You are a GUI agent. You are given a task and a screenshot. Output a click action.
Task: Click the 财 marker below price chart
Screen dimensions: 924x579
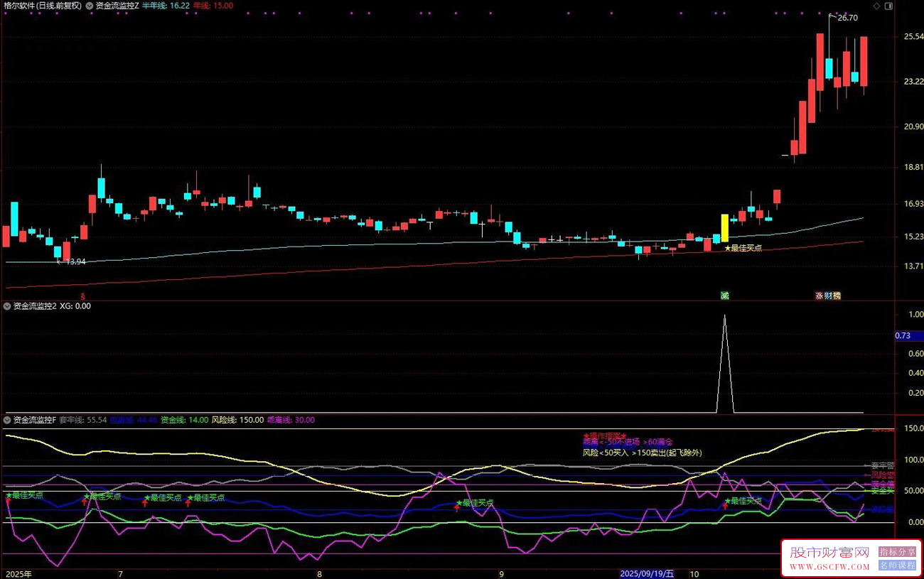point(828,296)
